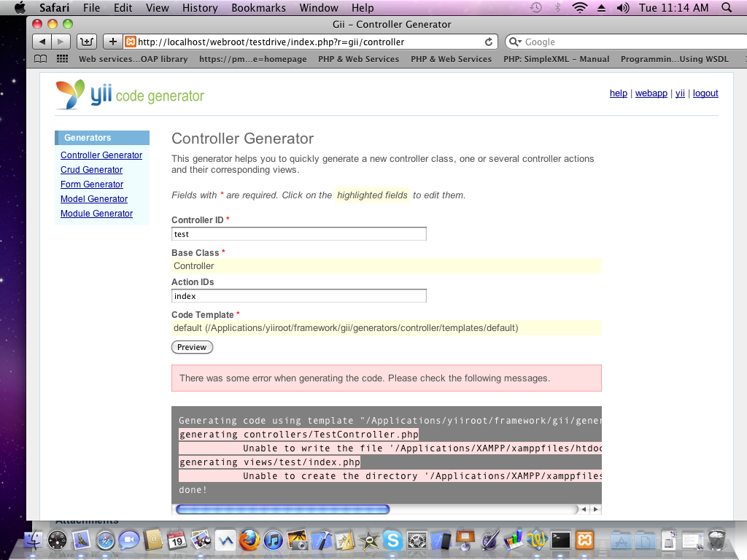The image size is (747, 560).
Task: Open XAMPP from the dock
Action: pos(584,540)
